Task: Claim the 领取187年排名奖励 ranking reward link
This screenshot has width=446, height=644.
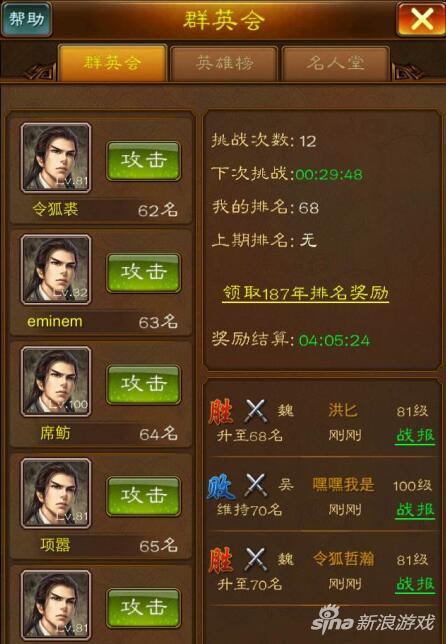Action: pos(306,294)
